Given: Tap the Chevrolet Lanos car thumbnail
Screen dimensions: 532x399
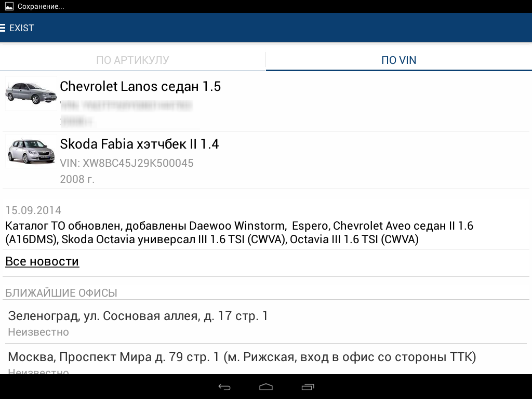Looking at the screenshot, I should coord(31,94).
